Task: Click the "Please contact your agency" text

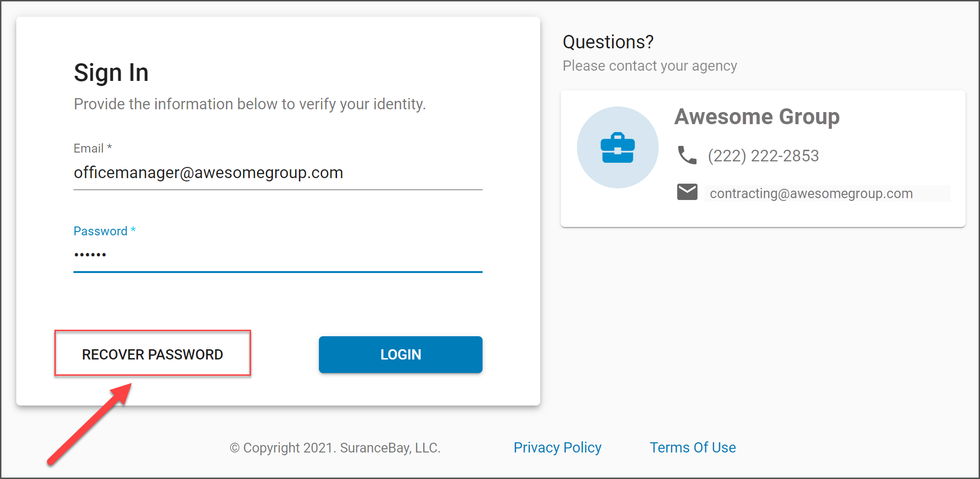Action: (650, 66)
